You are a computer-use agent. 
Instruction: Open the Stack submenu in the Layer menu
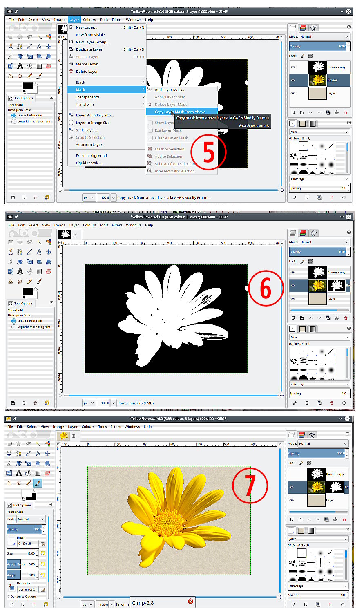pos(107,83)
